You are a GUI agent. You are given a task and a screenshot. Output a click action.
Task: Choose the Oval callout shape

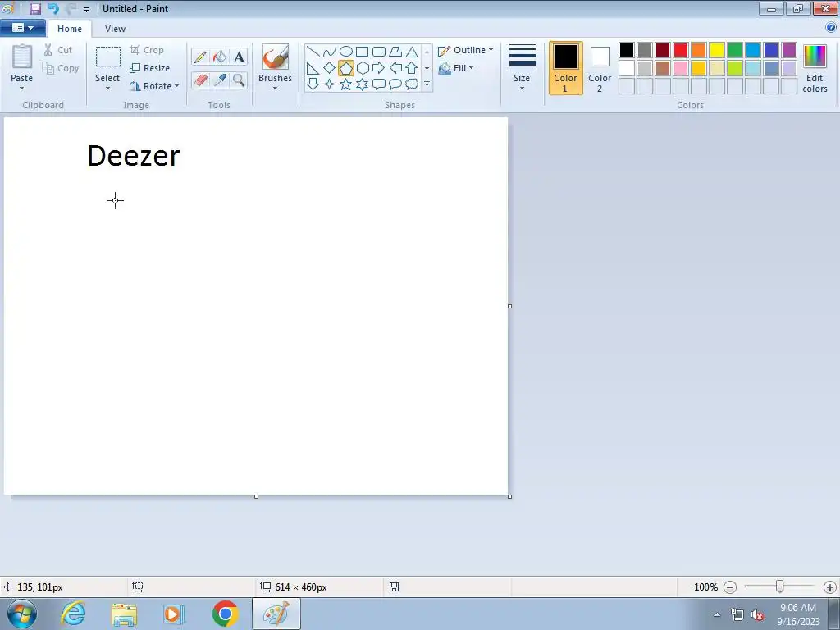point(395,84)
